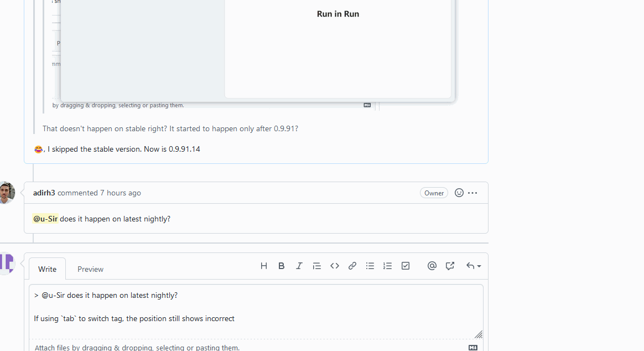
Task: Switch to the Preview tab
Action: [90, 269]
